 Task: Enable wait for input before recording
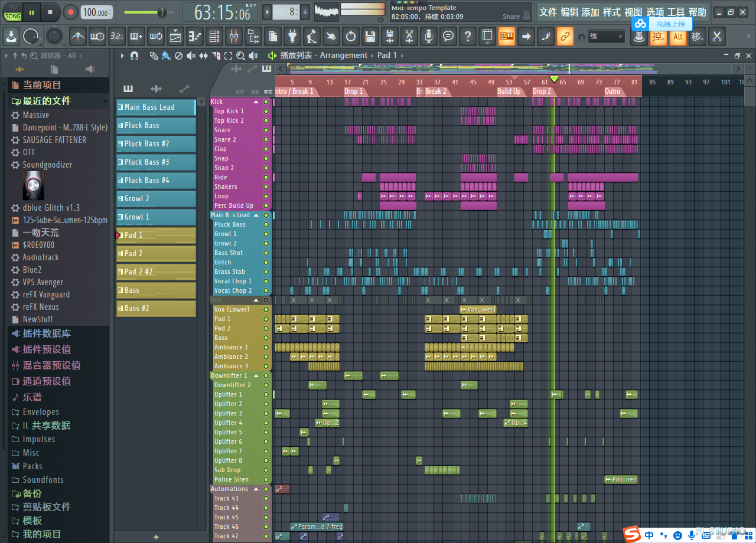pyautogui.click(x=97, y=37)
